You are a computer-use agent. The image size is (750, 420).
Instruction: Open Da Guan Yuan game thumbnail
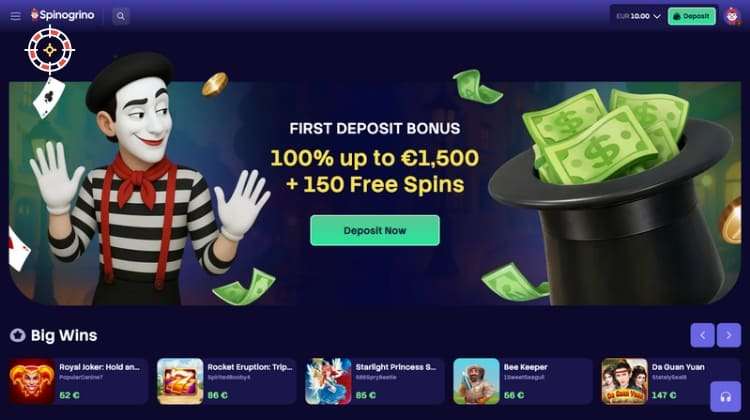click(x=624, y=381)
